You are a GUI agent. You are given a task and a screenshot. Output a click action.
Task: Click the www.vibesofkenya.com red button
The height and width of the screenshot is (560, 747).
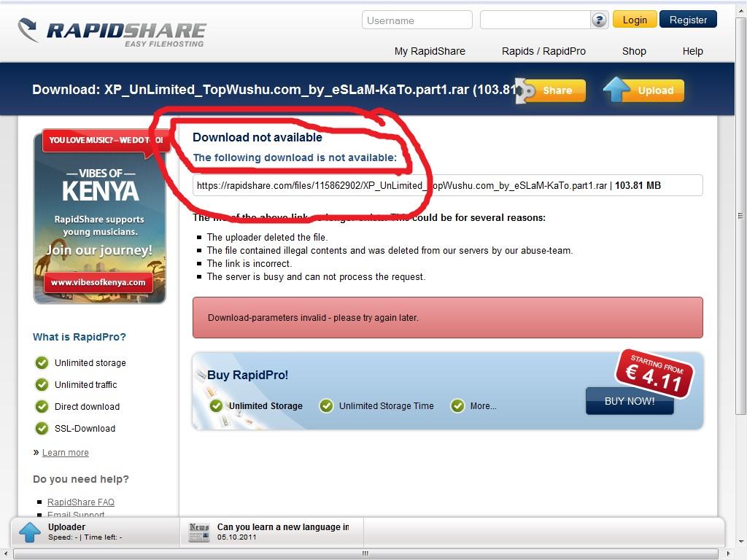(98, 282)
